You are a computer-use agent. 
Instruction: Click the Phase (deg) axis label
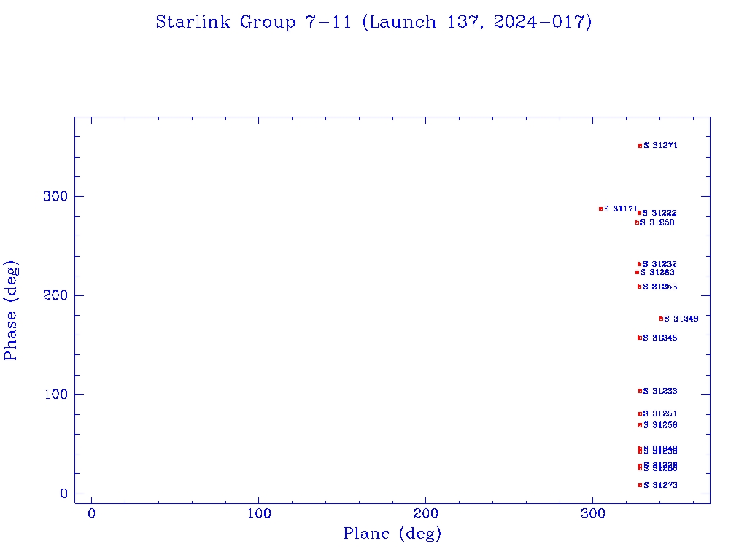point(10,311)
